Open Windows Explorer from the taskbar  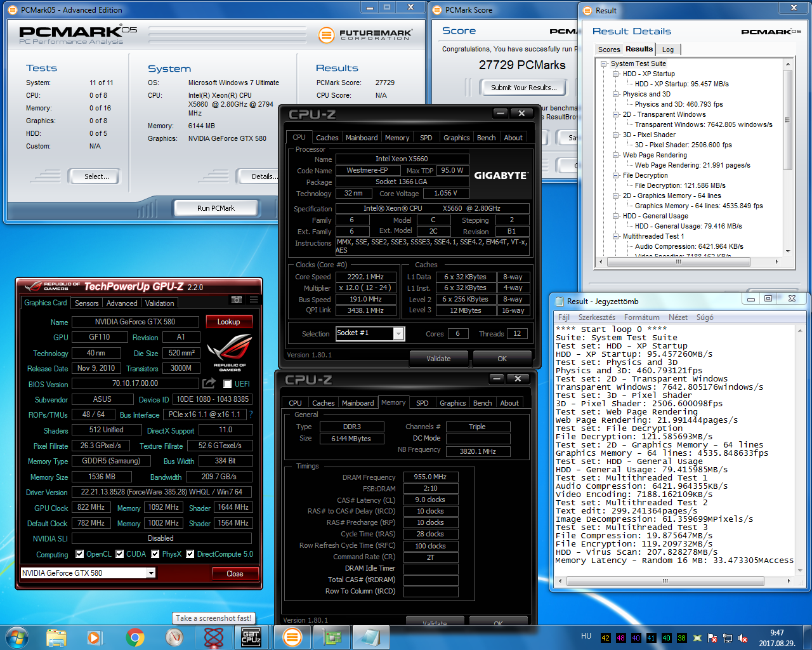(x=56, y=637)
